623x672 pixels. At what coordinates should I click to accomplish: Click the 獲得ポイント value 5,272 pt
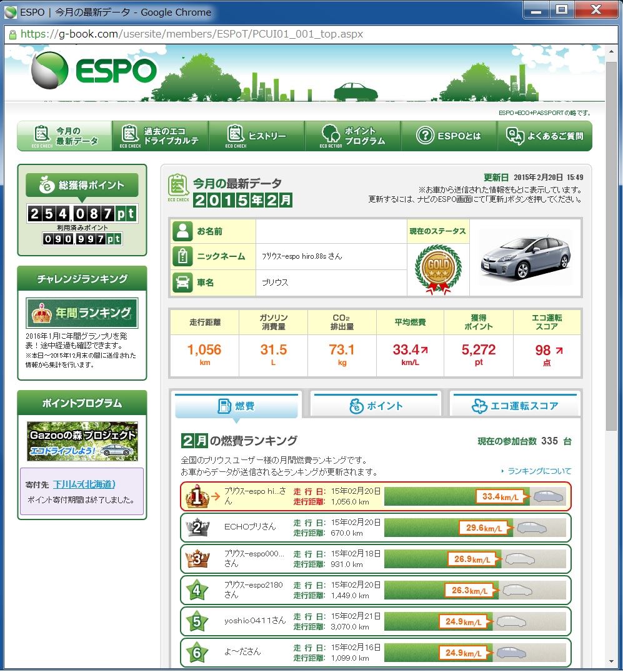479,355
